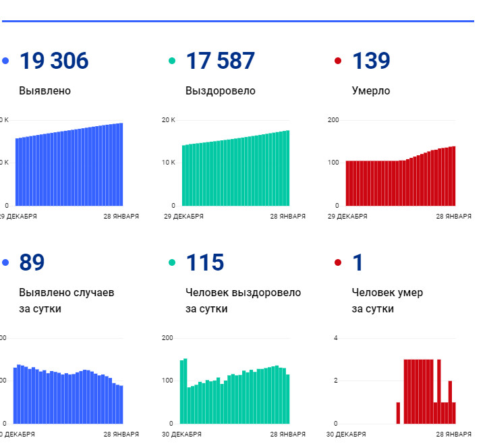
Task: Select the 17 587 recovered number
Action: [x=221, y=61]
